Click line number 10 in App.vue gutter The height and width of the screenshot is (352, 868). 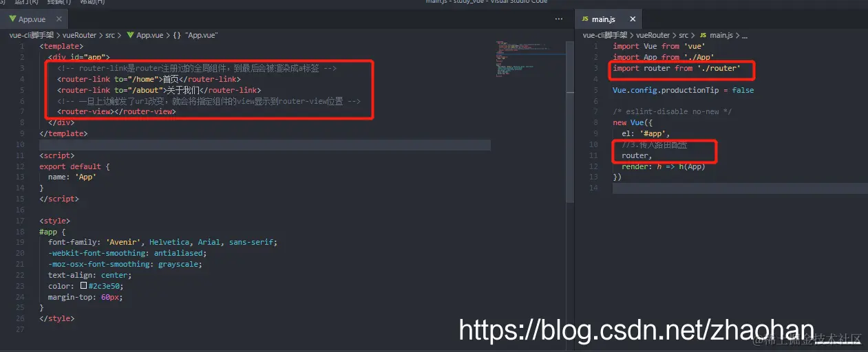(21, 144)
